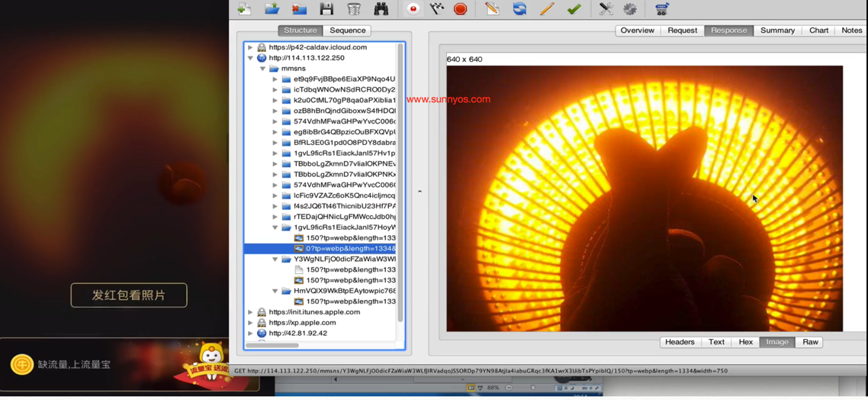868x400 pixels.
Task: Select folder lcFic9VZAZc6oK5Qnc4icljmcq
Action: coord(345,195)
